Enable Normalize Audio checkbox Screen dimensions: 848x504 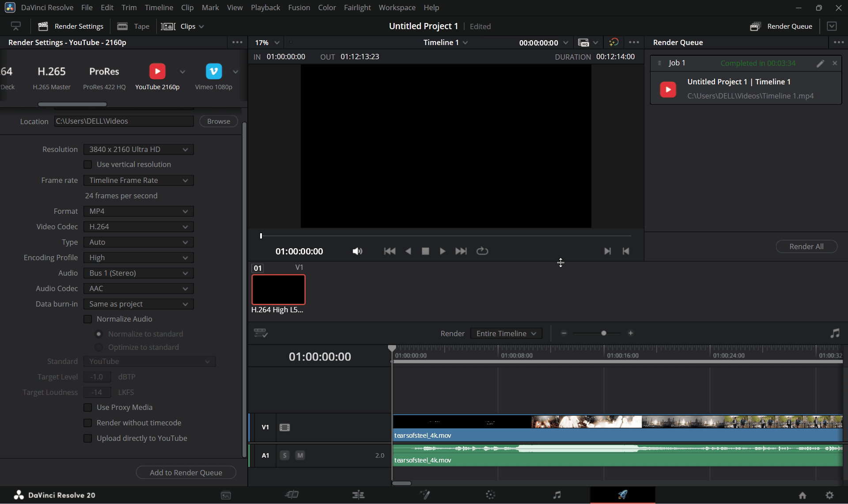click(x=88, y=319)
